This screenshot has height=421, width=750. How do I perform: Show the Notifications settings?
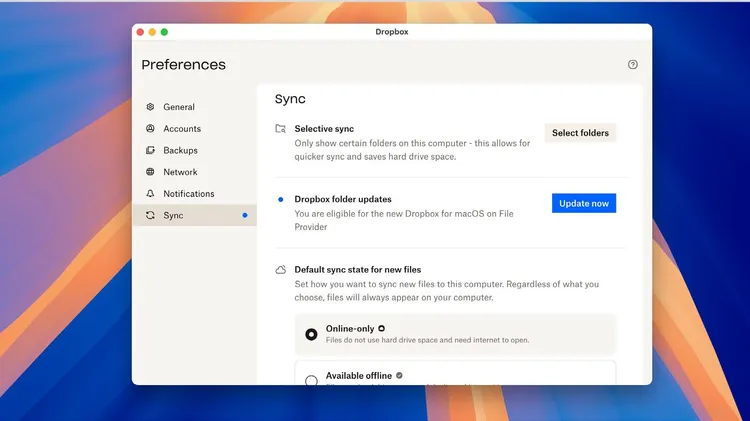click(x=194, y=193)
